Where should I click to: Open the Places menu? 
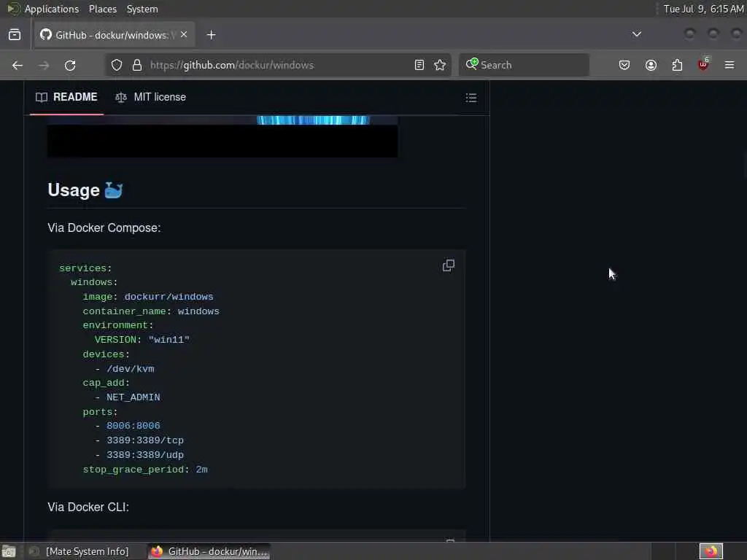click(x=103, y=9)
